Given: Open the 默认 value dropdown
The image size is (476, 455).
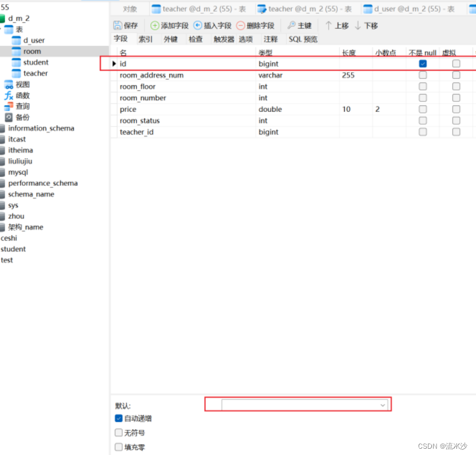Looking at the screenshot, I should coord(382,405).
